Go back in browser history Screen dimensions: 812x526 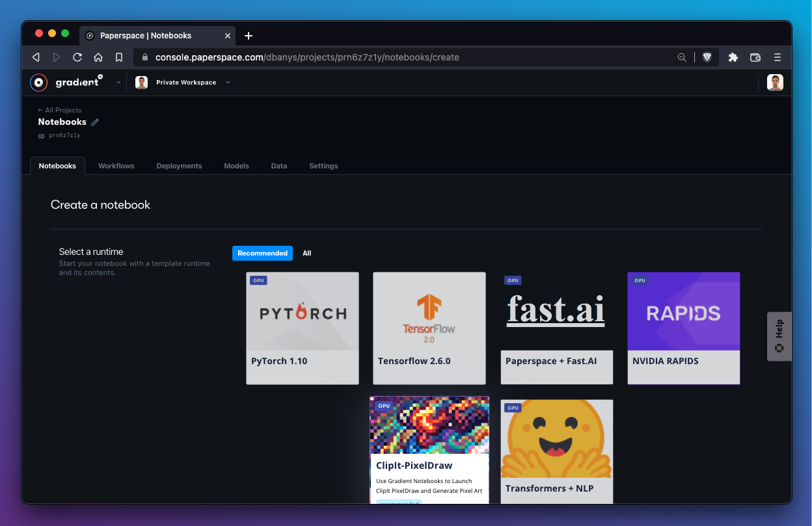36,57
